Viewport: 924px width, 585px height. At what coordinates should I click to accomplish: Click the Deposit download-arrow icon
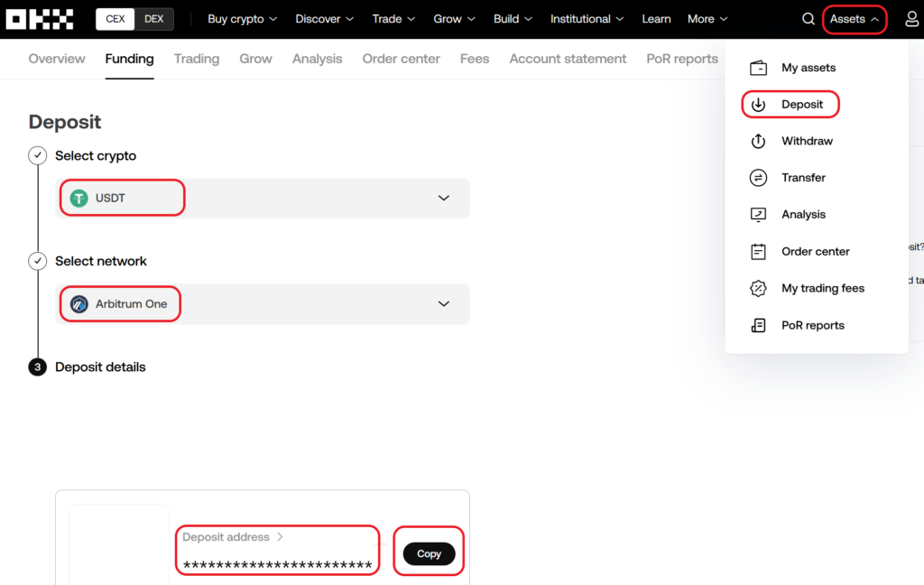coord(758,105)
